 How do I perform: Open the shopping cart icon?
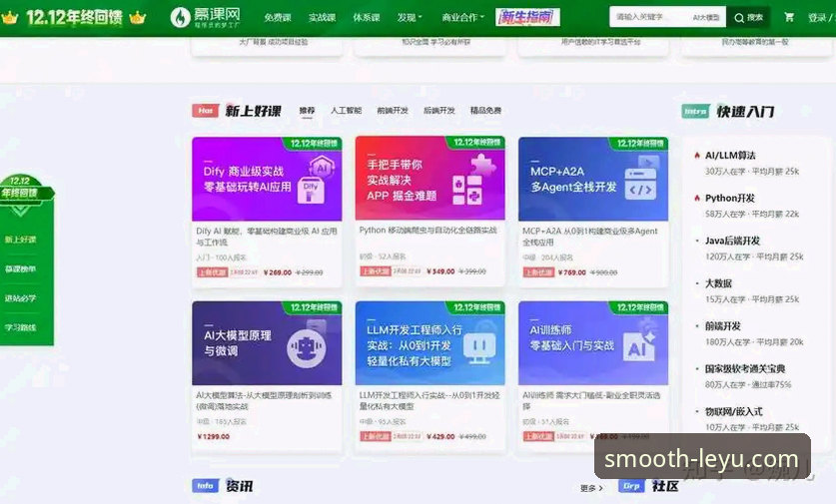[x=788, y=17]
